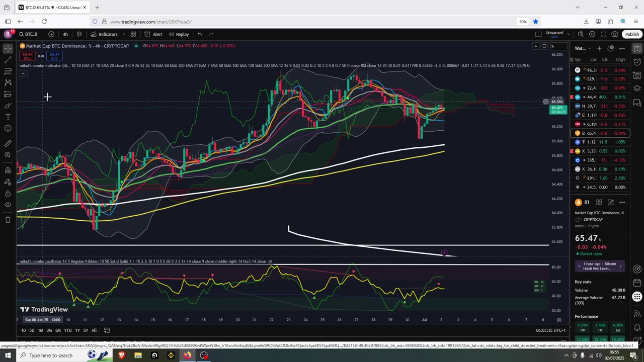This screenshot has height=362, width=644.
Task: Select the Text annotation tool
Action: [x=8, y=117]
